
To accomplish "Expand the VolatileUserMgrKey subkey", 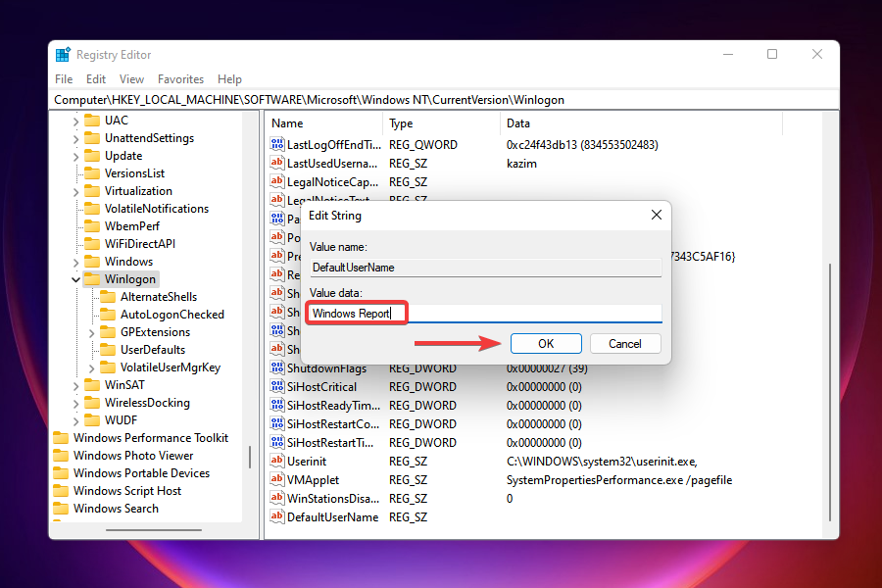I will (x=91, y=368).
